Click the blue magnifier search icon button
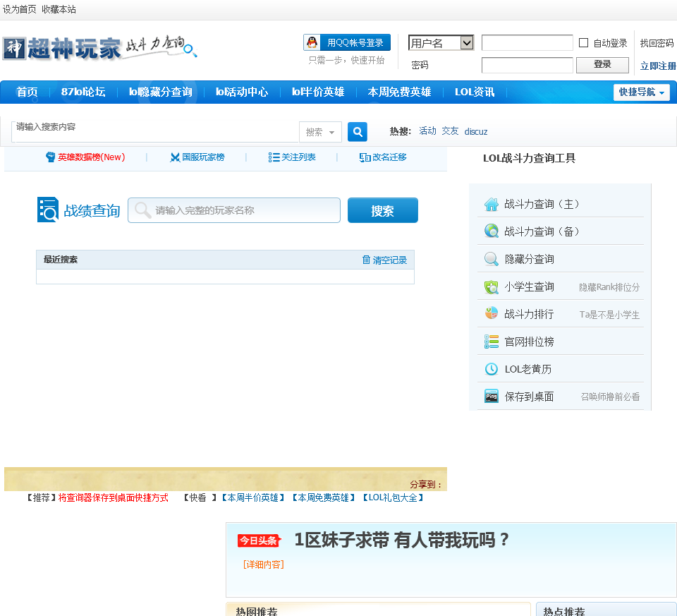This screenshot has height=616, width=677. click(x=358, y=132)
